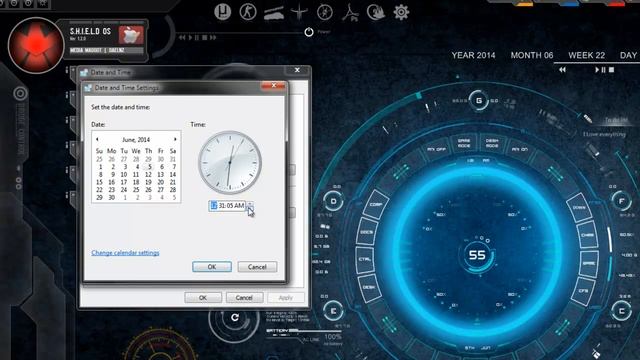Open Counter-Strike shortcut icon

[x=248, y=12]
